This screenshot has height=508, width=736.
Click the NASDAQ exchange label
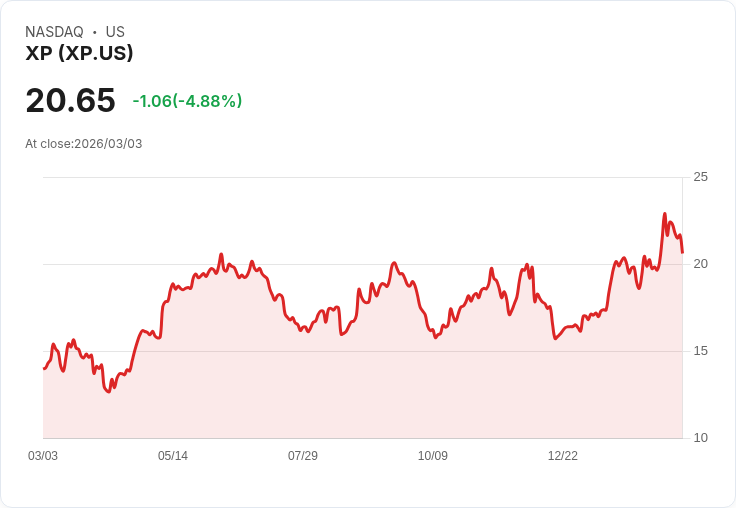coord(54,32)
